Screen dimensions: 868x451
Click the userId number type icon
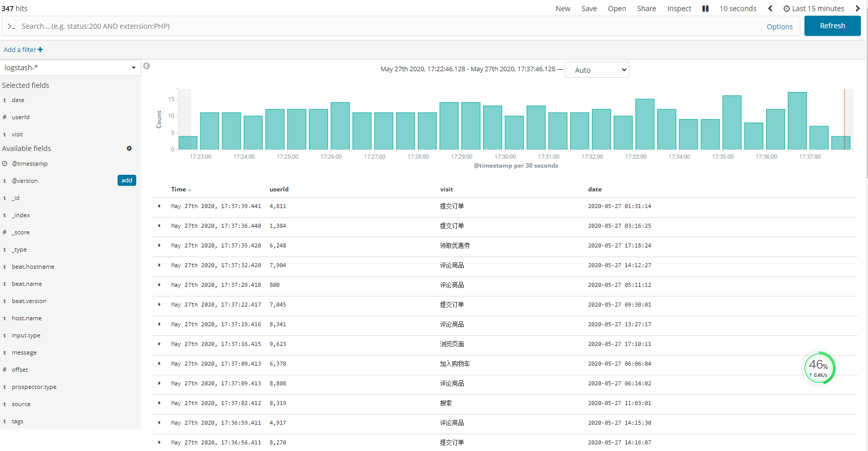(x=5, y=117)
